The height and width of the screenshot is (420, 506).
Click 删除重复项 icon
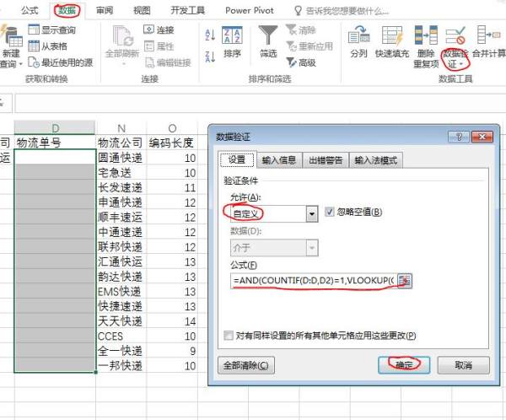(x=426, y=35)
